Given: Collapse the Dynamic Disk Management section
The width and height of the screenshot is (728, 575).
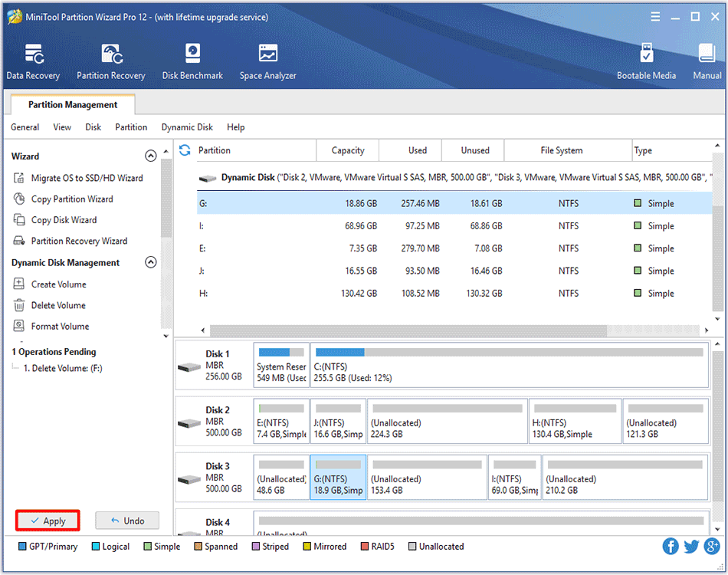Looking at the screenshot, I should [x=150, y=262].
